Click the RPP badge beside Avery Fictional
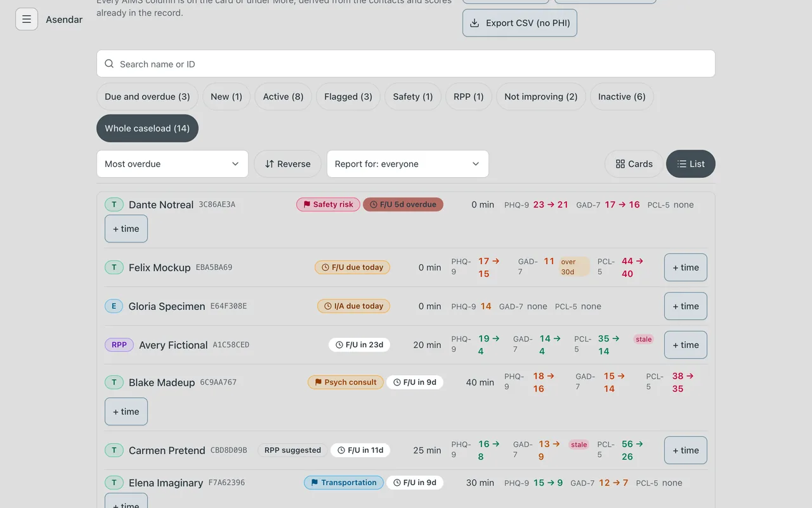This screenshot has width=812, height=508. [x=119, y=345]
